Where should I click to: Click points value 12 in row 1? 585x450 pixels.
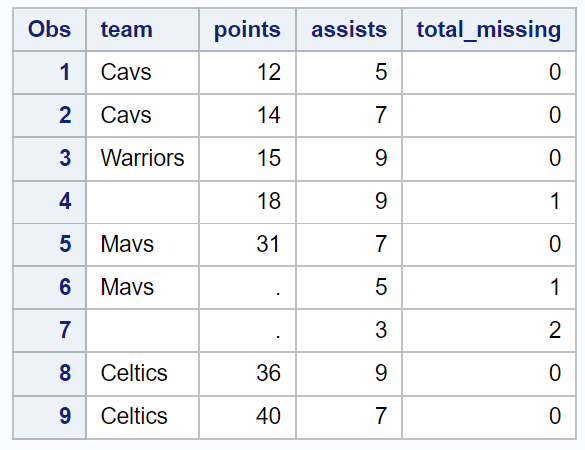[x=247, y=72]
